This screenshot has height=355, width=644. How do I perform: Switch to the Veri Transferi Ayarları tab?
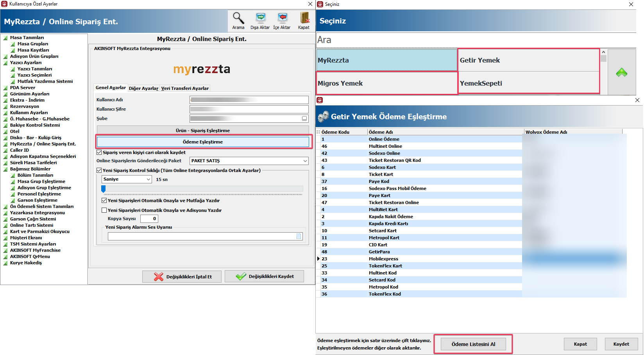(x=185, y=88)
